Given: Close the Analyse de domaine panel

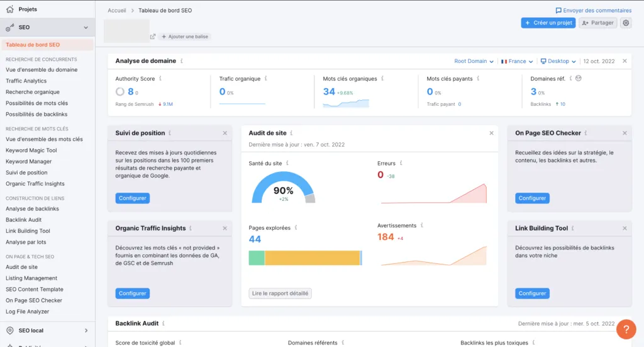Looking at the screenshot, I should coord(625,61).
